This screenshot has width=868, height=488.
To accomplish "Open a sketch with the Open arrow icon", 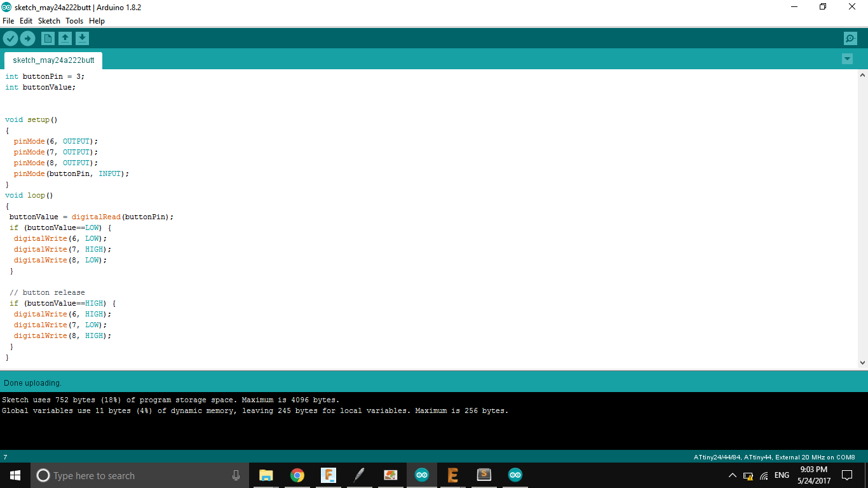I will coord(65,39).
